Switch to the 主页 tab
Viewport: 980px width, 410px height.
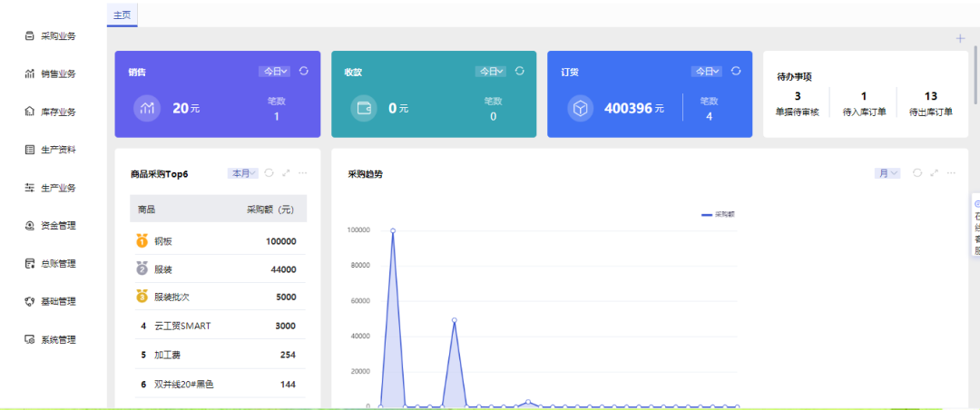pos(122,15)
